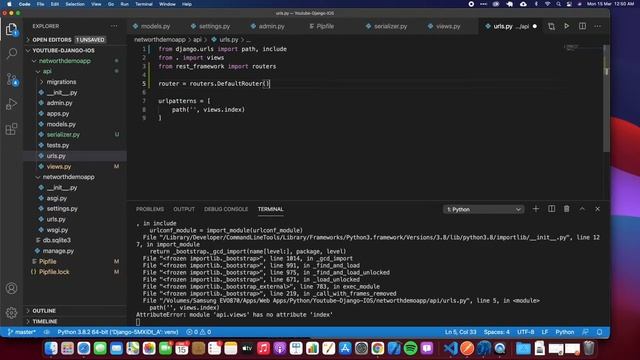Open Finder from the dock
This screenshot has height=360, width=640.
(51, 348)
